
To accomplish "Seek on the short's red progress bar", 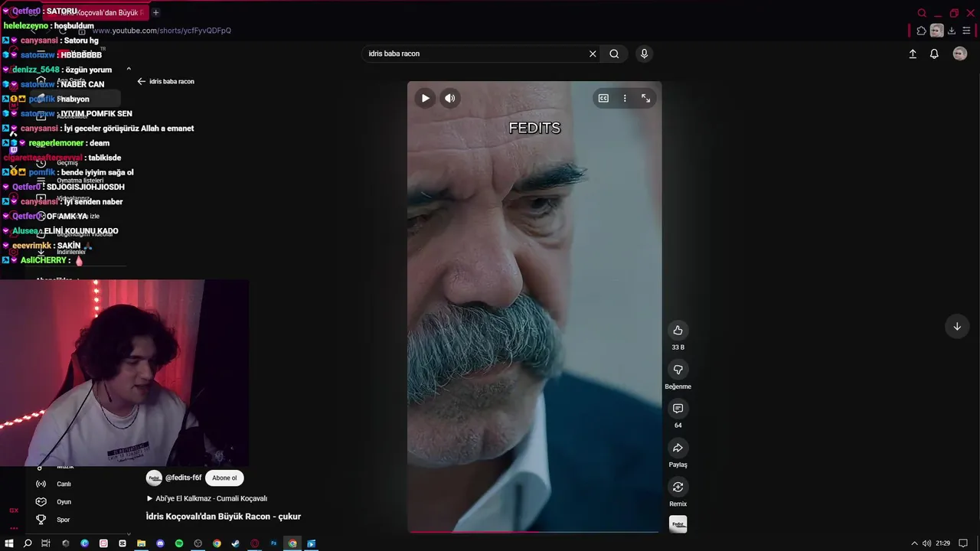I will coord(534,531).
